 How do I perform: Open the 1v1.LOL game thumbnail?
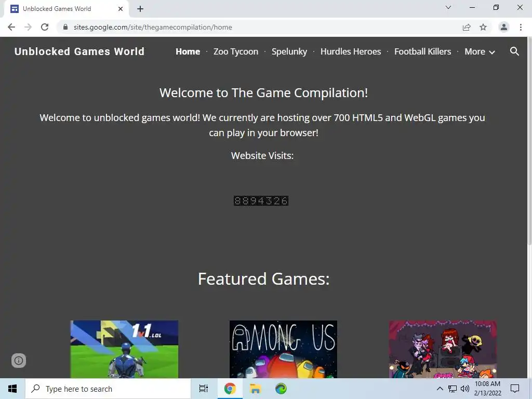124,349
